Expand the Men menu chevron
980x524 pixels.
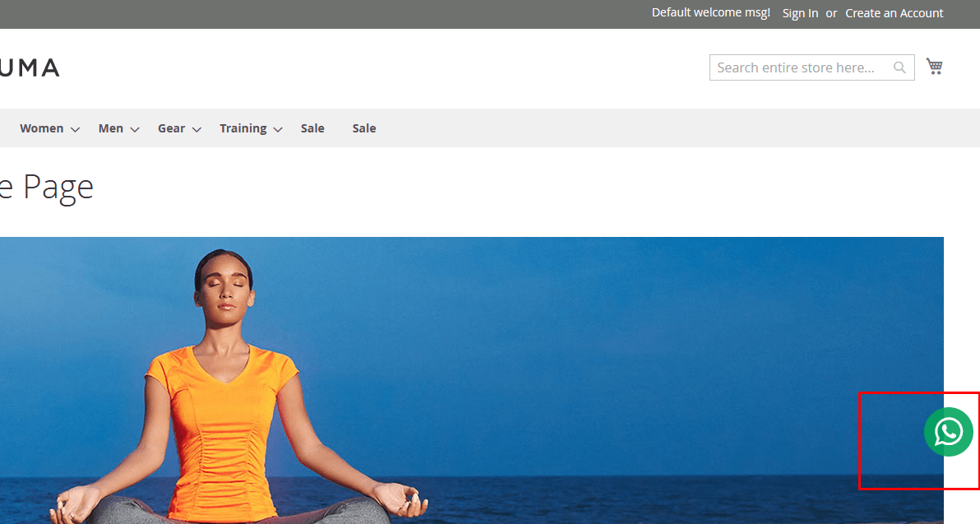(x=134, y=129)
